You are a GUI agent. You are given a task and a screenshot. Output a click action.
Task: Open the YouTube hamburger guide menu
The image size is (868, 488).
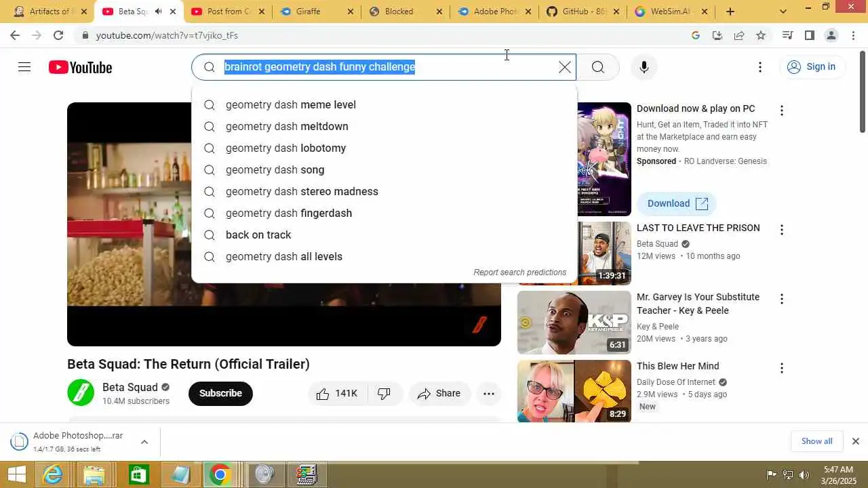(24, 67)
